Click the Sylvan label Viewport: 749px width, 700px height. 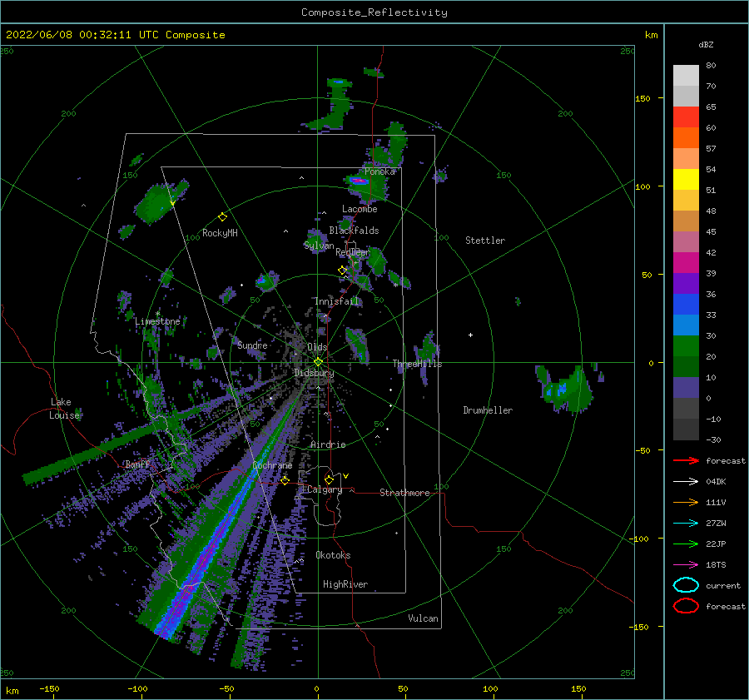(319, 246)
